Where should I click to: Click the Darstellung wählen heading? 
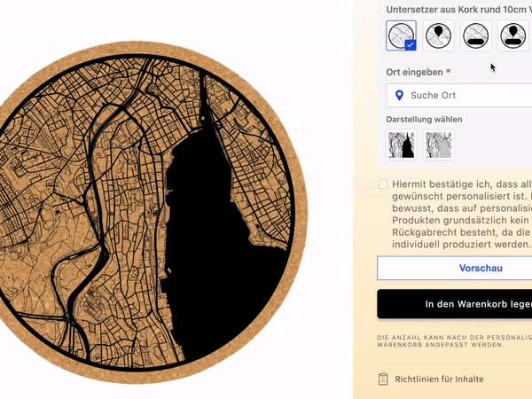(424, 120)
